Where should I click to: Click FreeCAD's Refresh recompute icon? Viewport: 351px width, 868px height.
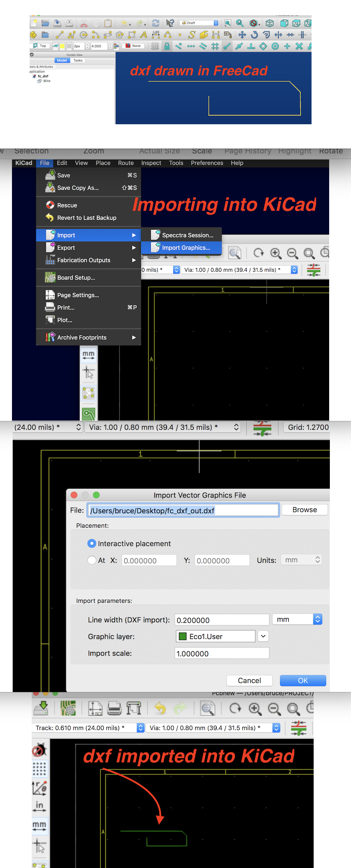click(x=155, y=23)
